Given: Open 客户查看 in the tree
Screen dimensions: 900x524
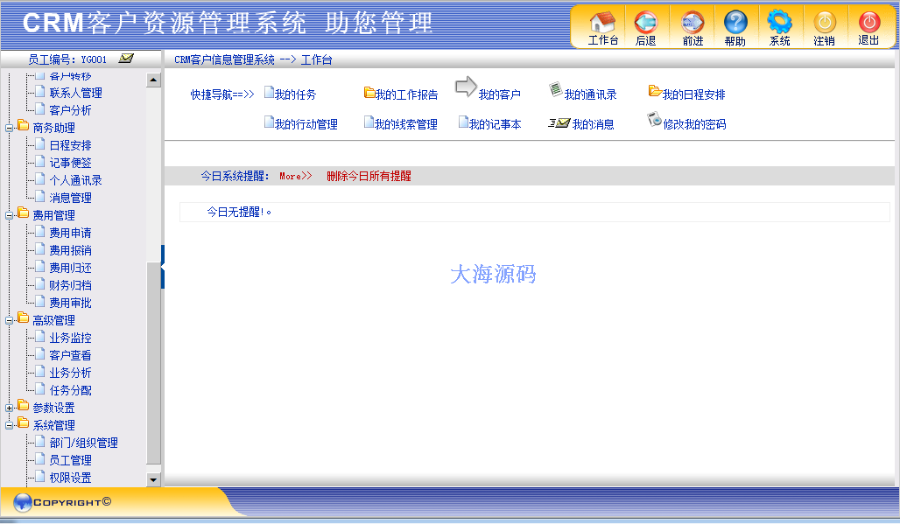Looking at the screenshot, I should (x=70, y=355).
